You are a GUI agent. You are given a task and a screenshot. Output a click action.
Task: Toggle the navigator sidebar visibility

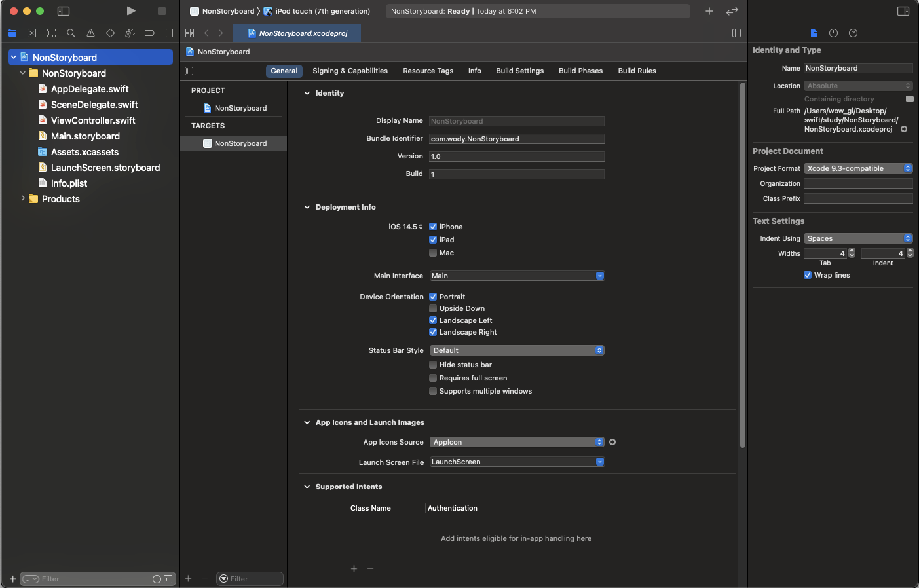64,11
